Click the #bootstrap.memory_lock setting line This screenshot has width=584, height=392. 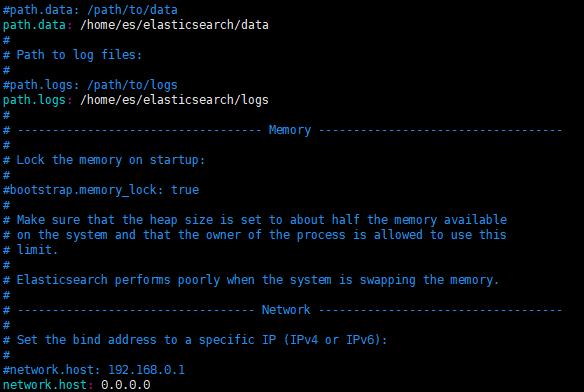101,190
